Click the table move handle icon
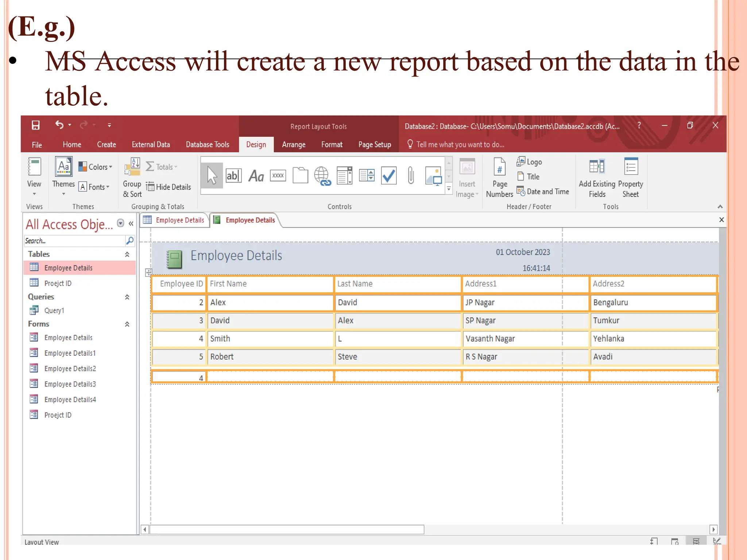 click(x=148, y=272)
